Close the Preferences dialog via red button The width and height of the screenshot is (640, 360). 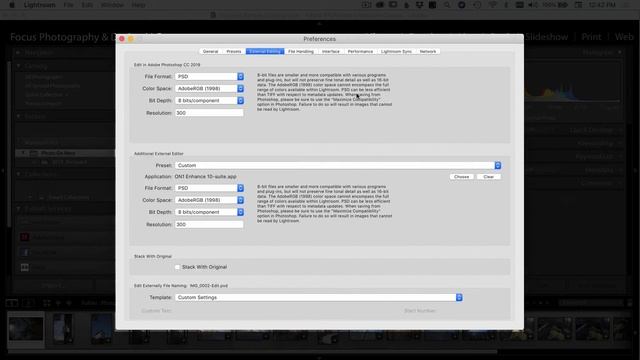click(122, 39)
